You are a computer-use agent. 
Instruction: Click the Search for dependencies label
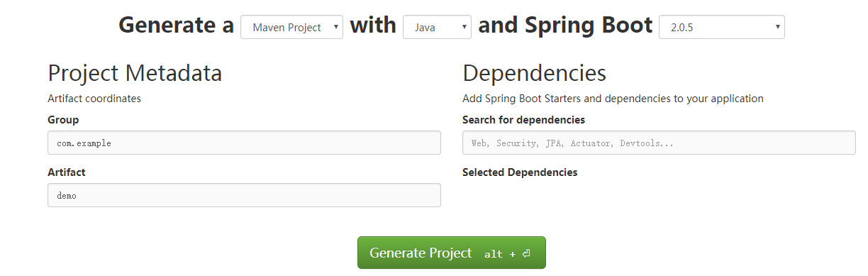[523, 120]
